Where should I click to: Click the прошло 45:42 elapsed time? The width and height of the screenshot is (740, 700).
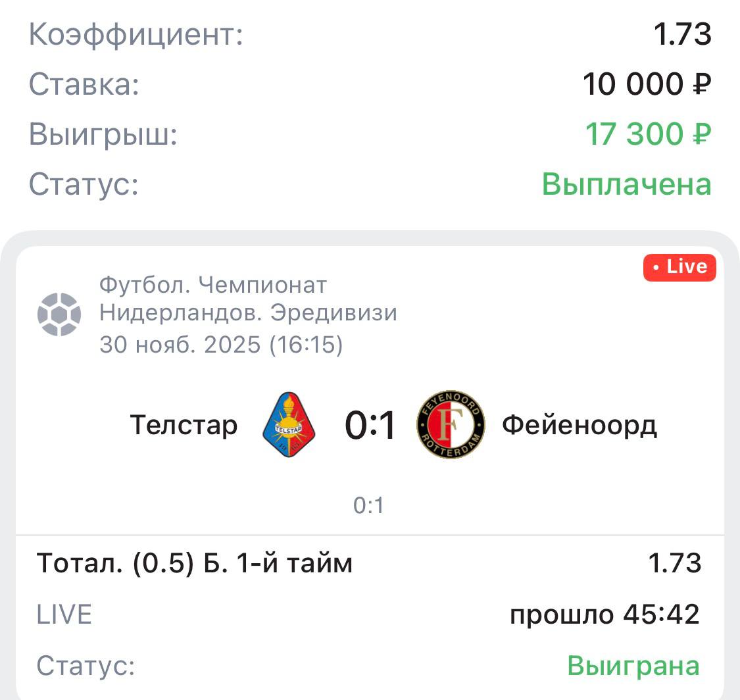coord(604,614)
